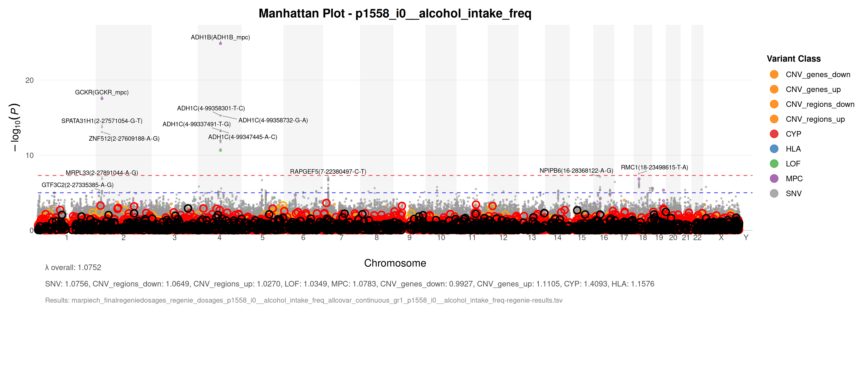
Task: Click the LOF green legend swatch
Action: point(774,164)
